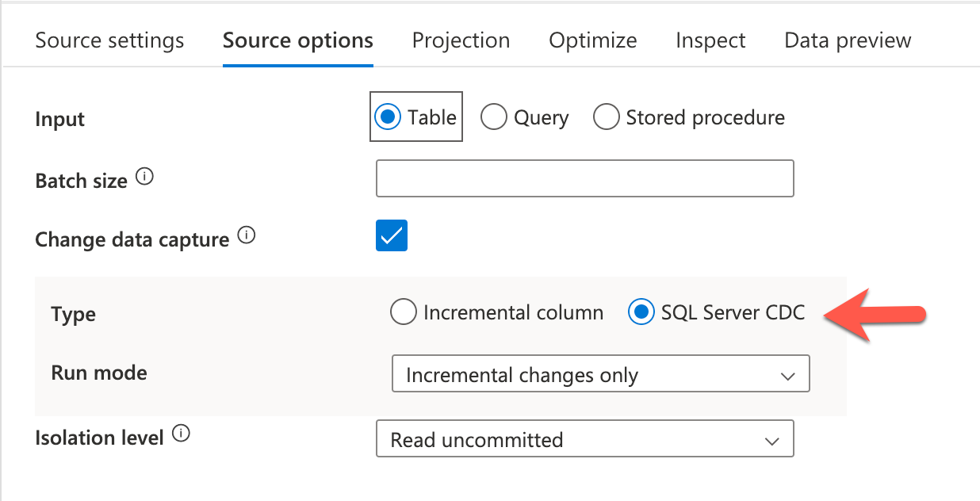The width and height of the screenshot is (980, 501).
Task: Click into the Batch size text field
Action: point(584,178)
